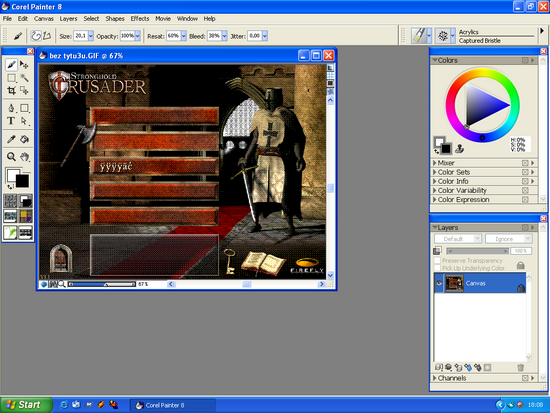Open the Layers menu
Viewport: 550px width, 413px height.
68,19
